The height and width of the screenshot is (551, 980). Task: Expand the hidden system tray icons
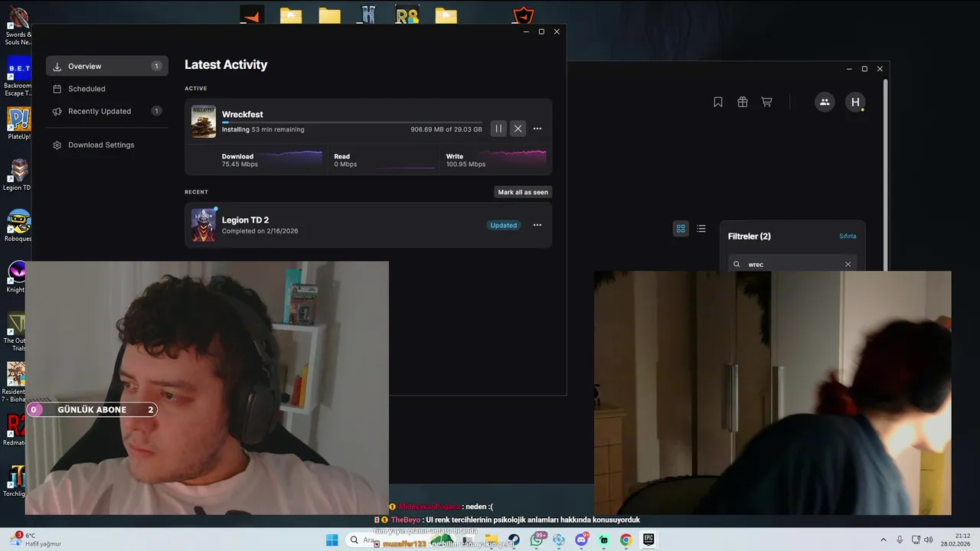883,540
